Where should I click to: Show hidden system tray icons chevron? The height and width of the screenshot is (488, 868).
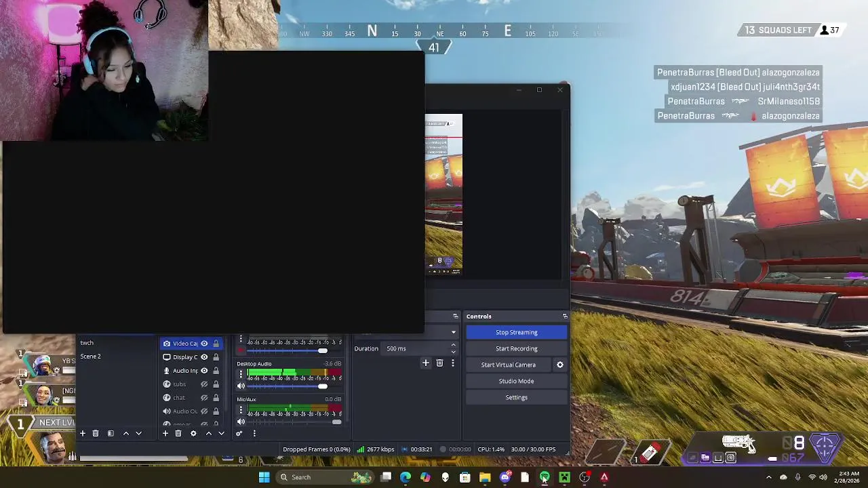[768, 477]
